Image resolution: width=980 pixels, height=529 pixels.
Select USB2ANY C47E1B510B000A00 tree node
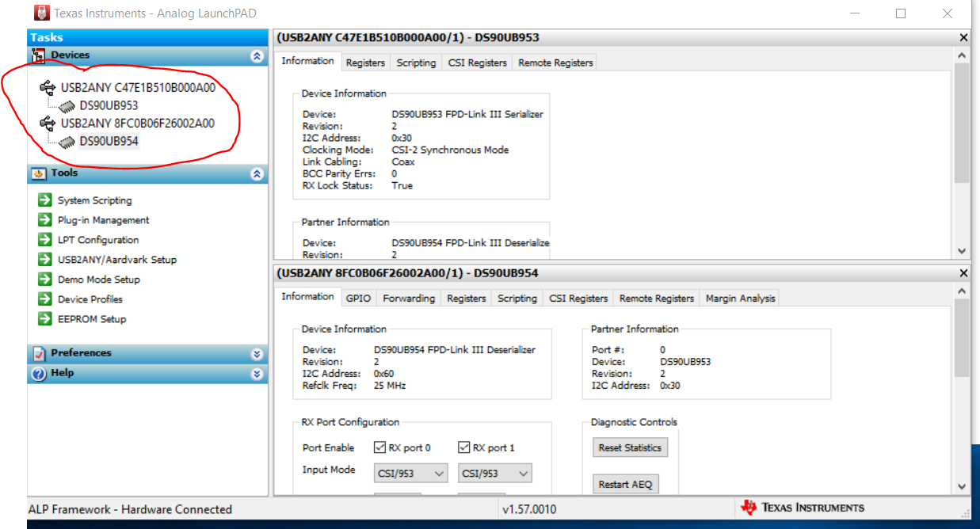coord(138,88)
